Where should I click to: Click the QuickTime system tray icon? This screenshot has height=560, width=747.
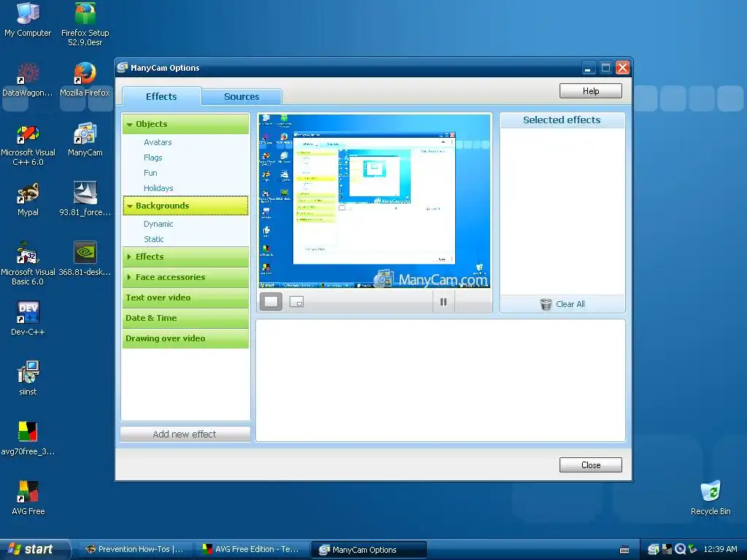[681, 550]
